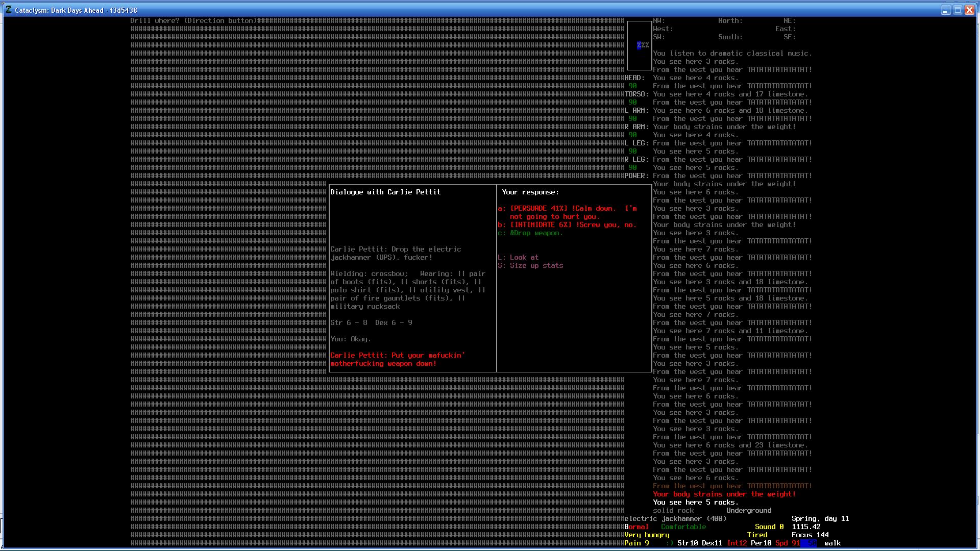The image size is (980, 551).
Task: Select the Size up stats option
Action: pos(531,266)
